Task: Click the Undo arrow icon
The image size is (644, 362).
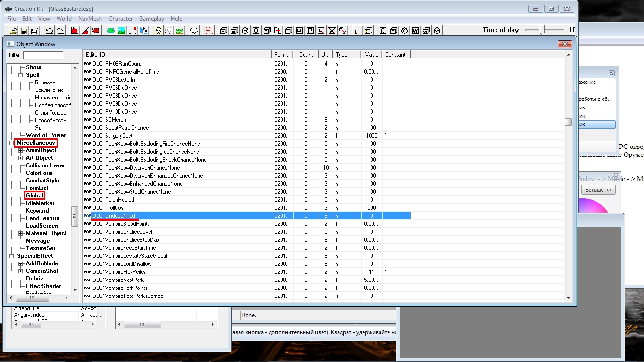Action: [x=49, y=31]
